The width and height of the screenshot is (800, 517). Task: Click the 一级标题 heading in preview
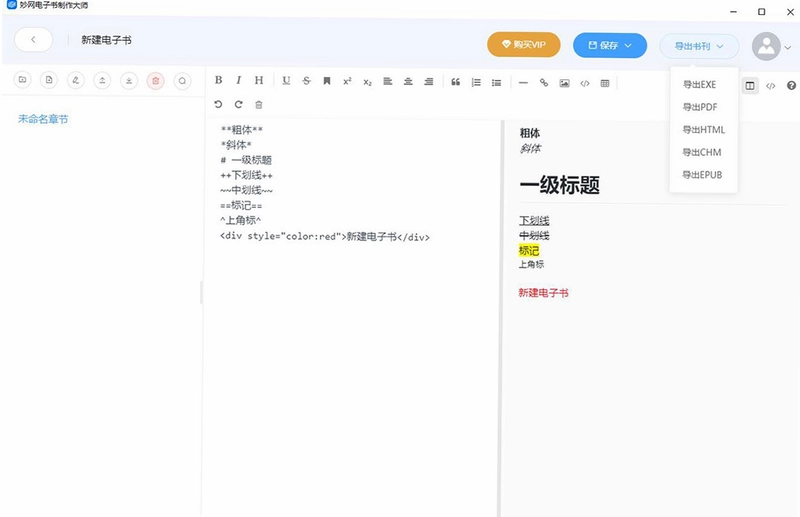click(560, 185)
